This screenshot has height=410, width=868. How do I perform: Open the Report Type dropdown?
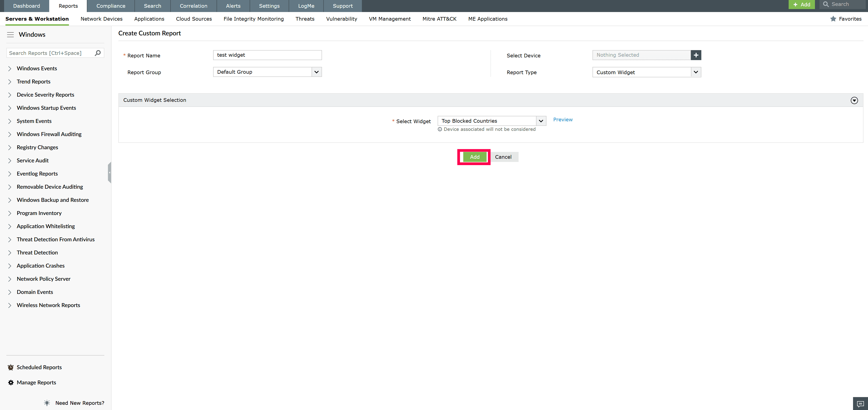696,72
